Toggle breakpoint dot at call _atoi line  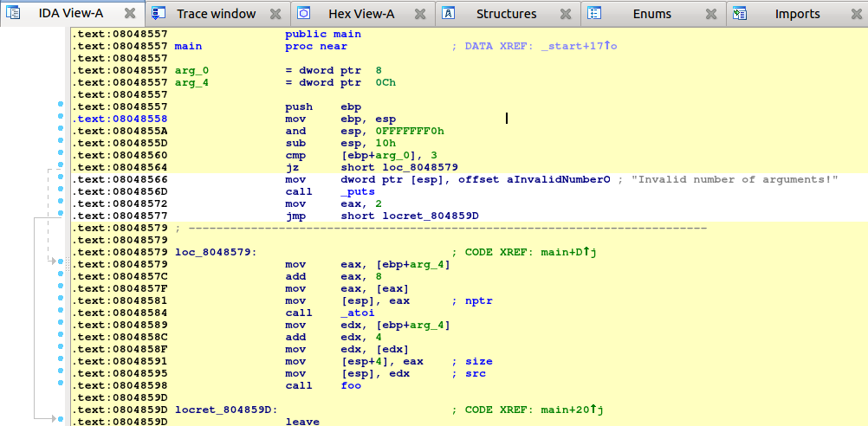pos(61,310)
